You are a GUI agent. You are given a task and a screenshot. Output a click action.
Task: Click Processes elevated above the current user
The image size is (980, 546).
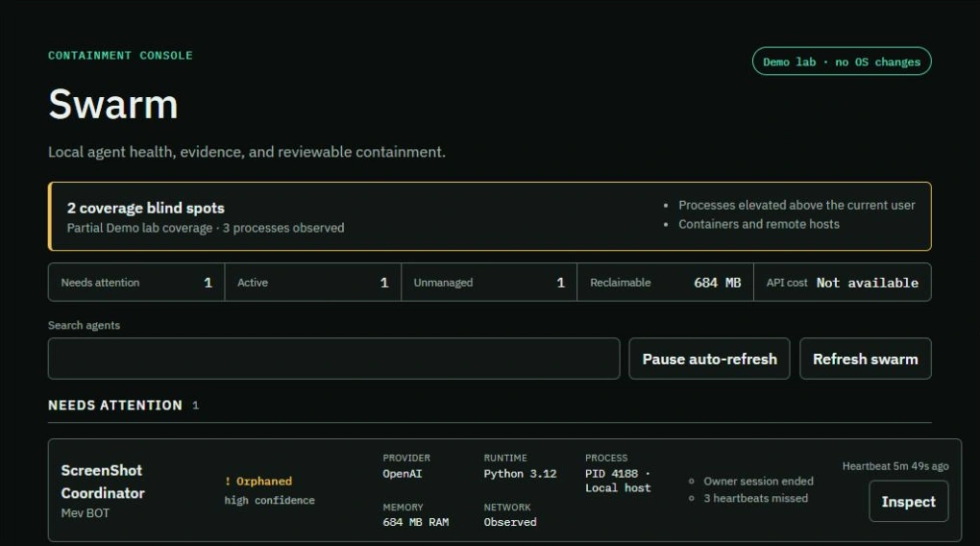(x=796, y=205)
